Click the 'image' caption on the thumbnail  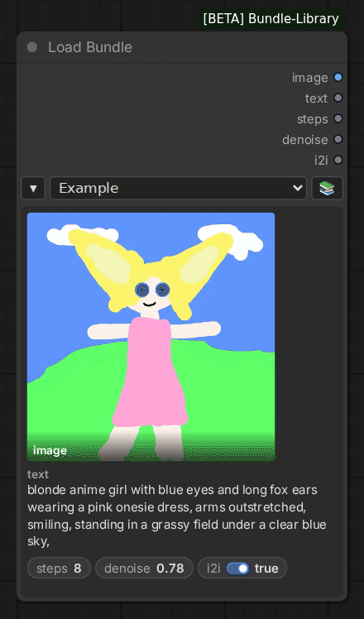(x=50, y=451)
